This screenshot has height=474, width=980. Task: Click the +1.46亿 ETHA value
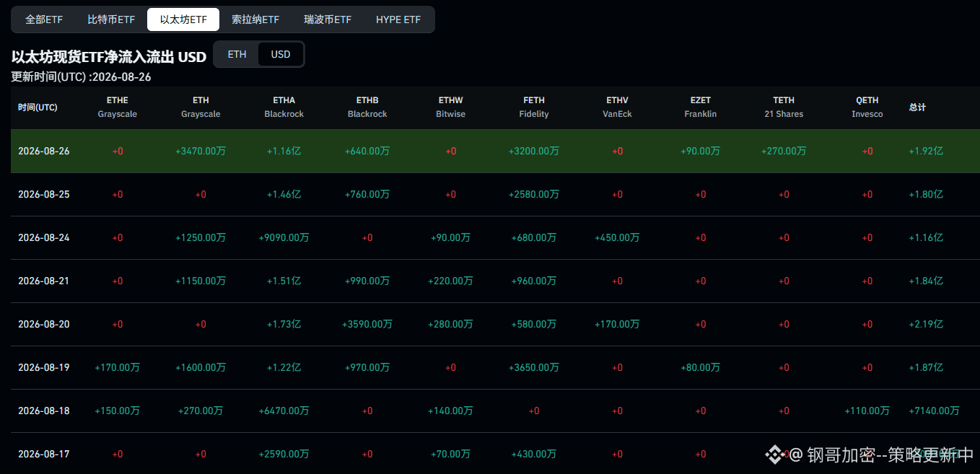point(284,194)
